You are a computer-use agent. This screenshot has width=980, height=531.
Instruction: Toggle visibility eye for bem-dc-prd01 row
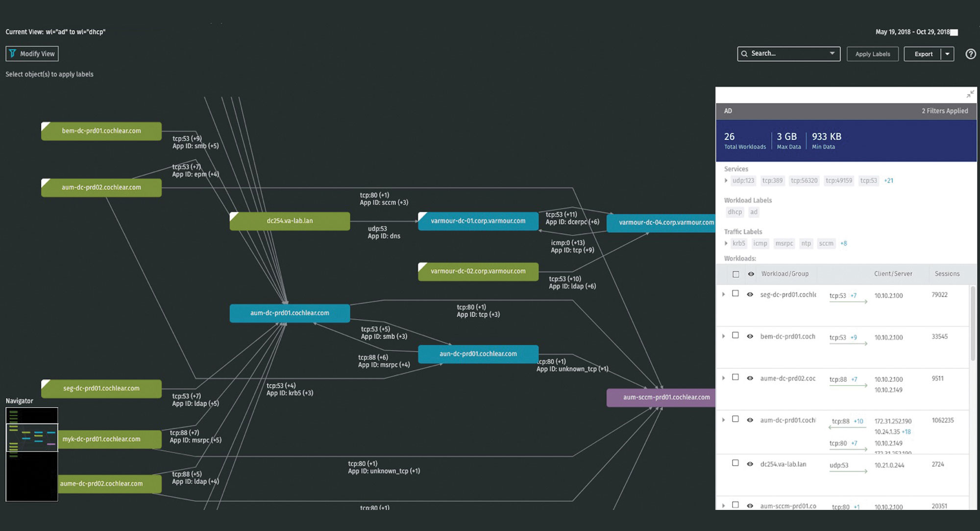(750, 337)
